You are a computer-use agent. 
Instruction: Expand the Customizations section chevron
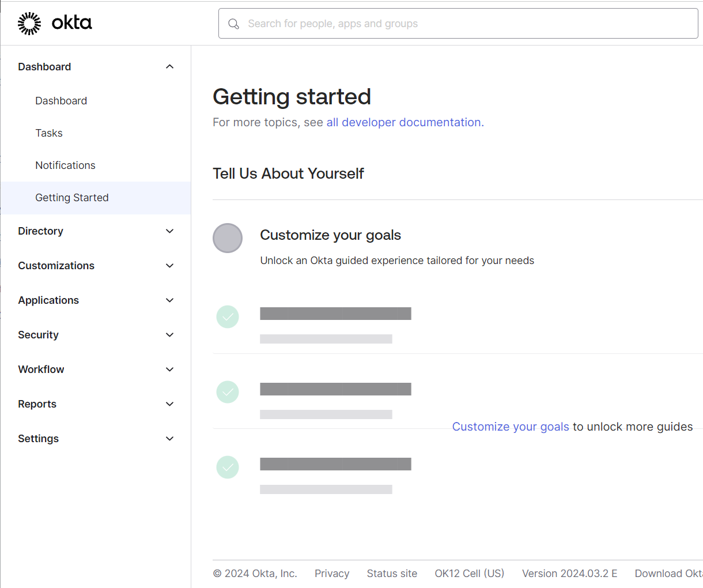click(x=169, y=266)
